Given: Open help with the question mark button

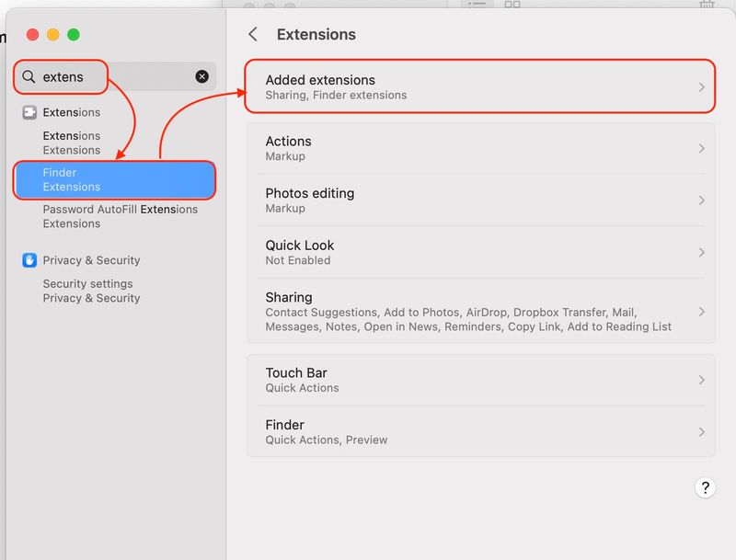Looking at the screenshot, I should (705, 487).
